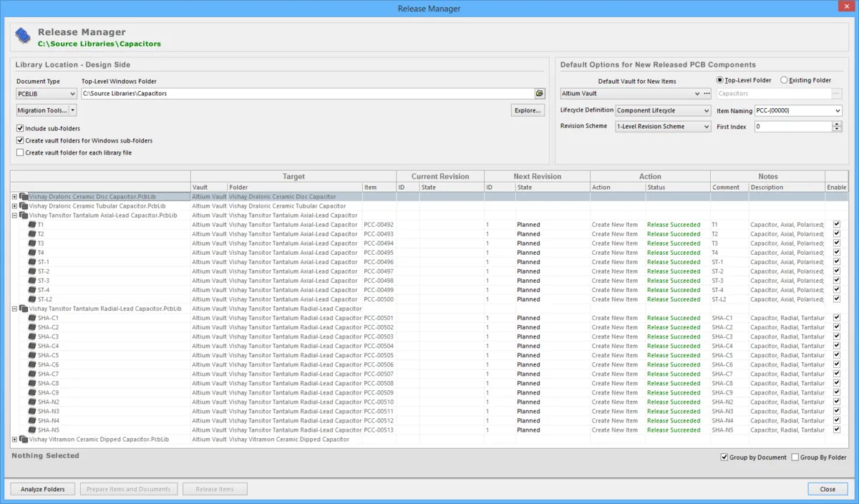Select the Top-Level Folder radio button
Screen dimensions: 859x504
point(720,80)
